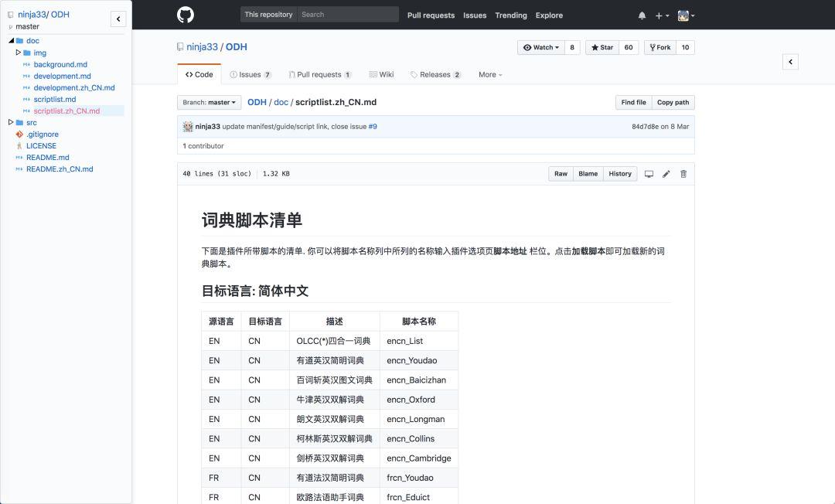835x504 pixels.
Task: Toggle the right side panel arrow
Action: click(x=790, y=62)
